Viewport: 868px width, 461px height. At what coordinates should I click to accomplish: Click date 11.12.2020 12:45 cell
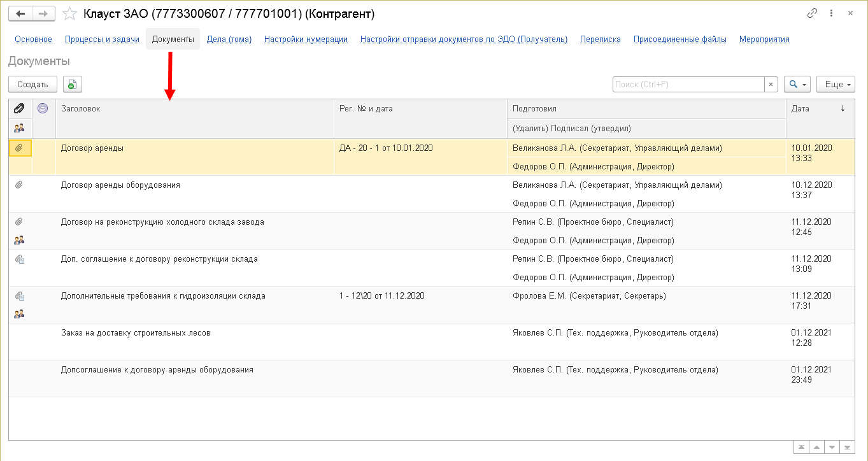tap(820, 231)
